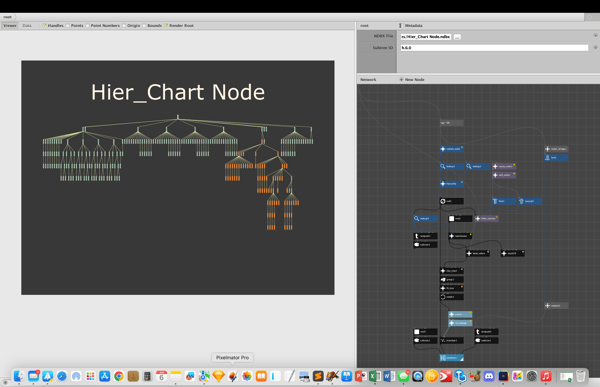Image resolution: width=600 pixels, height=387 pixels.
Task: Enable the Point Numbers checkbox
Action: [x=87, y=26]
